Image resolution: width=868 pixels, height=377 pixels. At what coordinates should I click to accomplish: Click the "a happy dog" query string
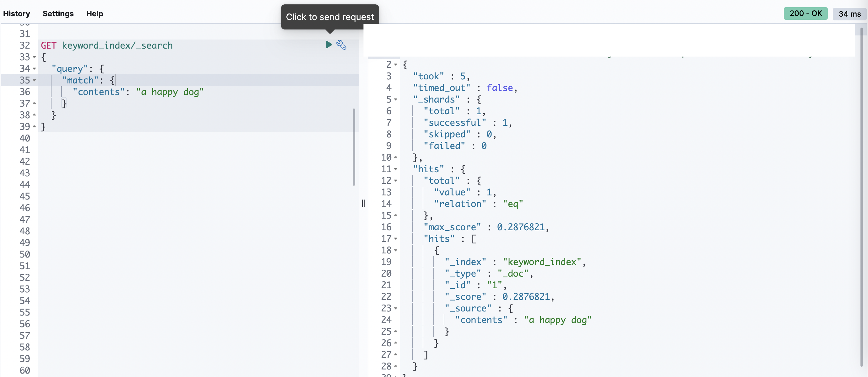click(x=170, y=92)
